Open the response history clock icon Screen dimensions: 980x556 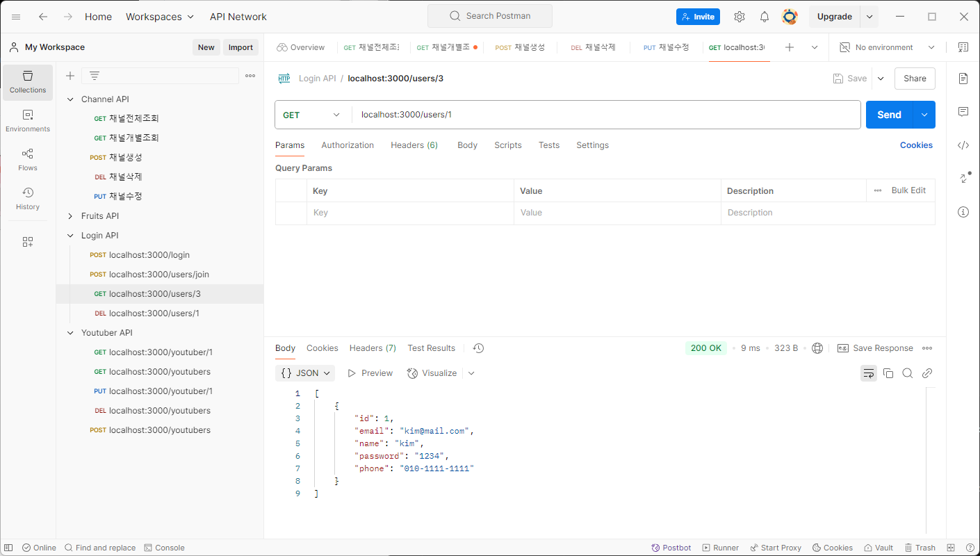coord(478,348)
